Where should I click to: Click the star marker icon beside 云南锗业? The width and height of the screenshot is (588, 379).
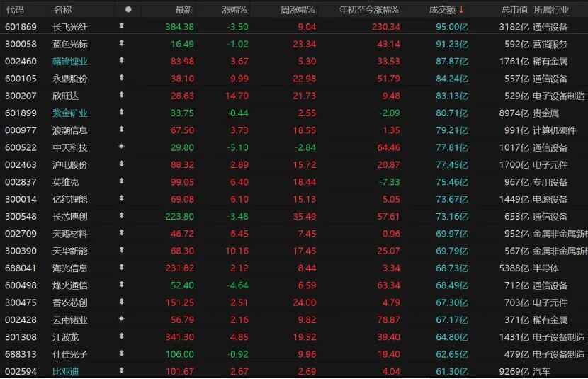click(x=121, y=319)
